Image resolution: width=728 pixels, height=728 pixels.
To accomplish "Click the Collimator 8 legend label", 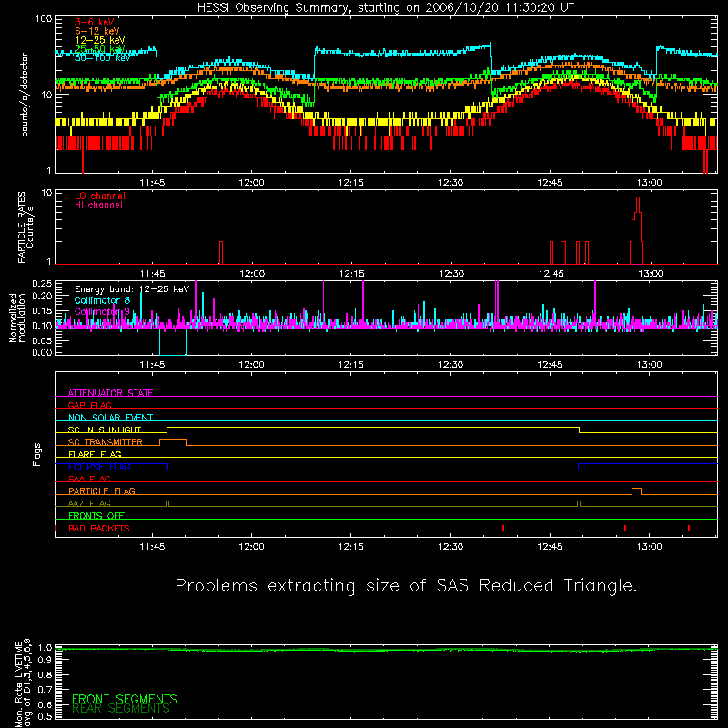I will coord(102,300).
